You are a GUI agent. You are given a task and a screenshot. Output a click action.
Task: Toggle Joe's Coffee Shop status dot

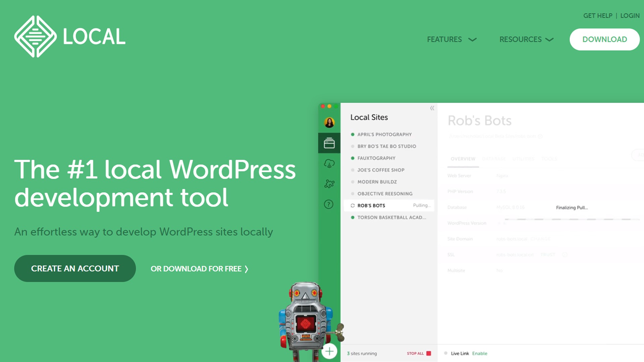(353, 170)
